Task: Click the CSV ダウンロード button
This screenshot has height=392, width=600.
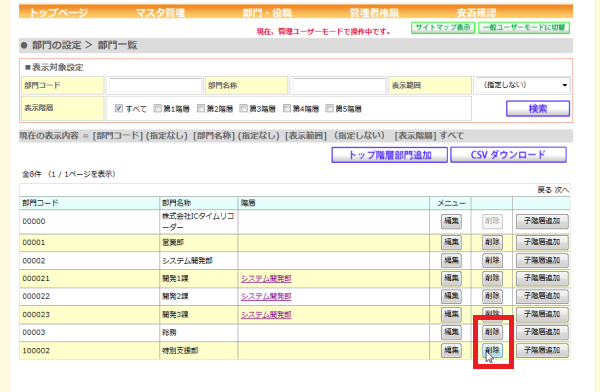Action: tap(508, 155)
